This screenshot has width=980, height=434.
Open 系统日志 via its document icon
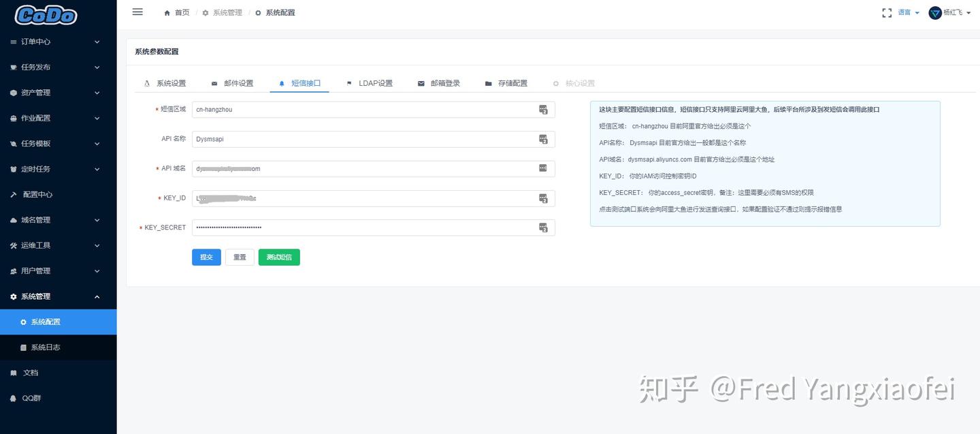tap(24, 347)
